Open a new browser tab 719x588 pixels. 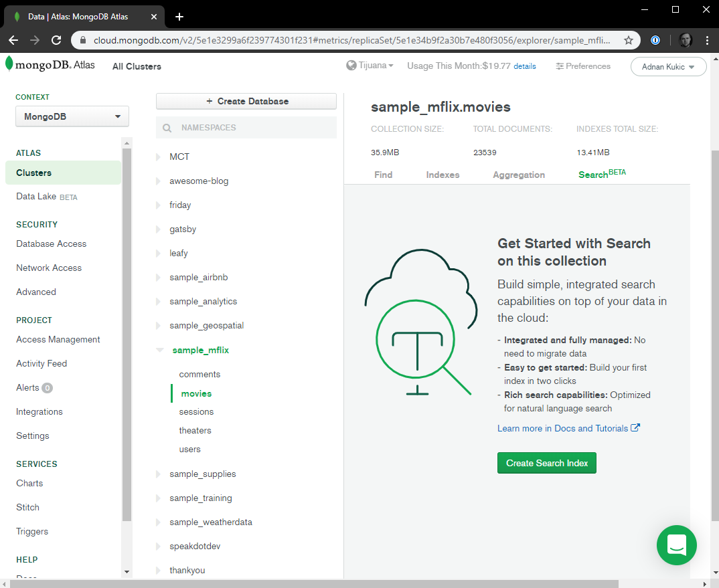pos(179,17)
